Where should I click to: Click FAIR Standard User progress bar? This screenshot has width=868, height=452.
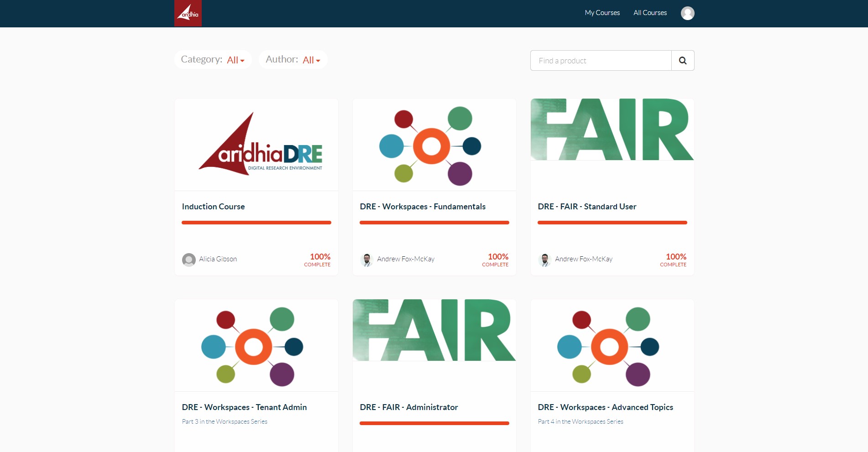612,223
